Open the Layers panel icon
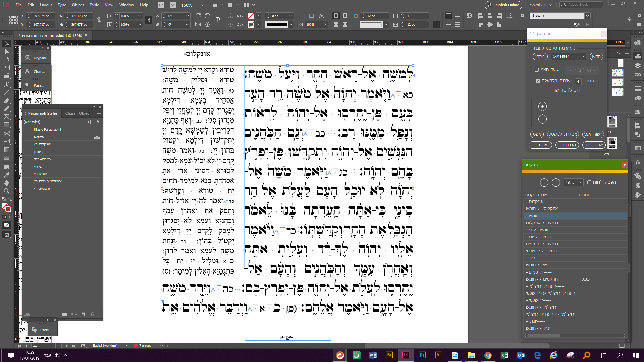The image size is (644, 362). pos(638,66)
